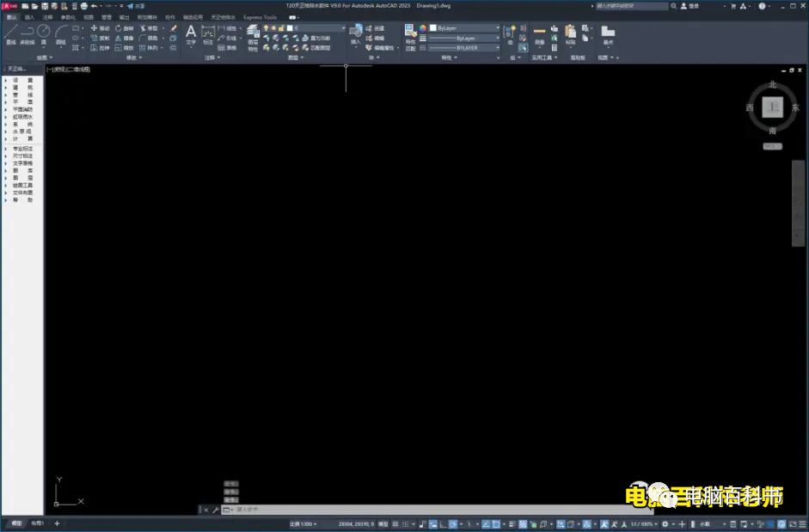This screenshot has height=532, width=809.
Task: Click the Undo arrow in quick access toolbar
Action: [94, 6]
